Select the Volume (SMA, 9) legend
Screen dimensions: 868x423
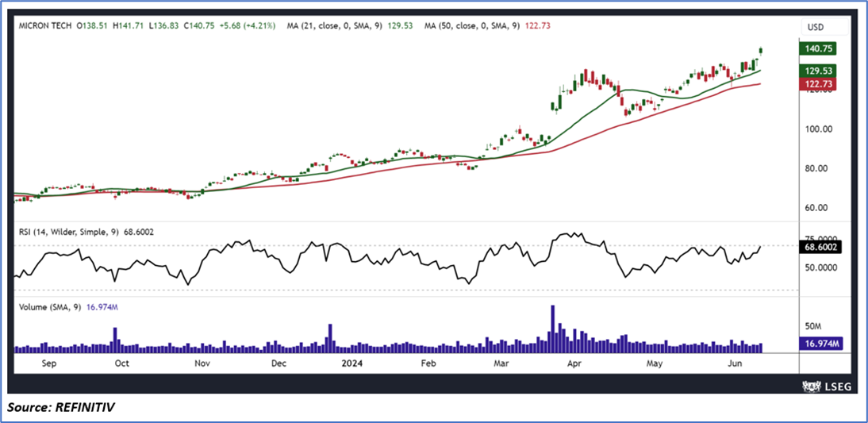tap(67, 307)
